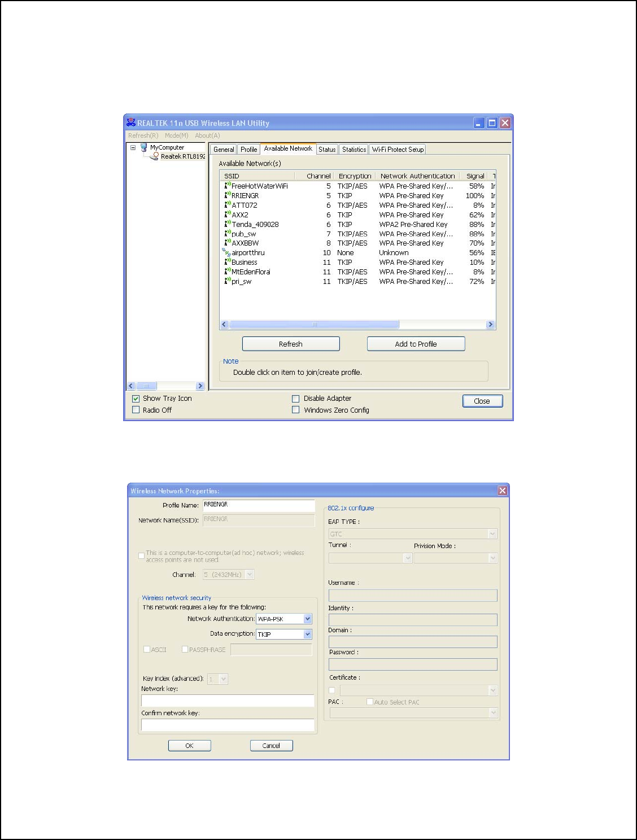Open the Certificate dropdown
Image resolution: width=637 pixels, height=840 pixels.
pos(493,690)
